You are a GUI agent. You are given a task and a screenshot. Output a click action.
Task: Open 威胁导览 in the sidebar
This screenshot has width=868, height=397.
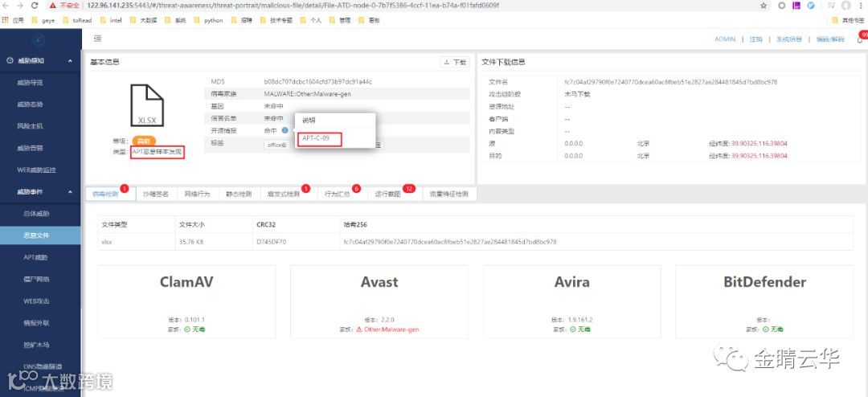click(30, 83)
